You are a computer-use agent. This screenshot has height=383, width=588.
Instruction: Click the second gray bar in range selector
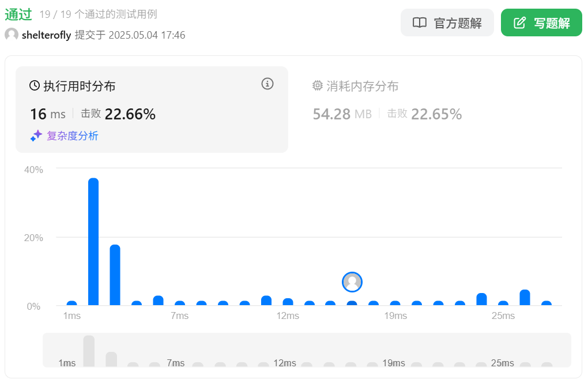(111, 359)
